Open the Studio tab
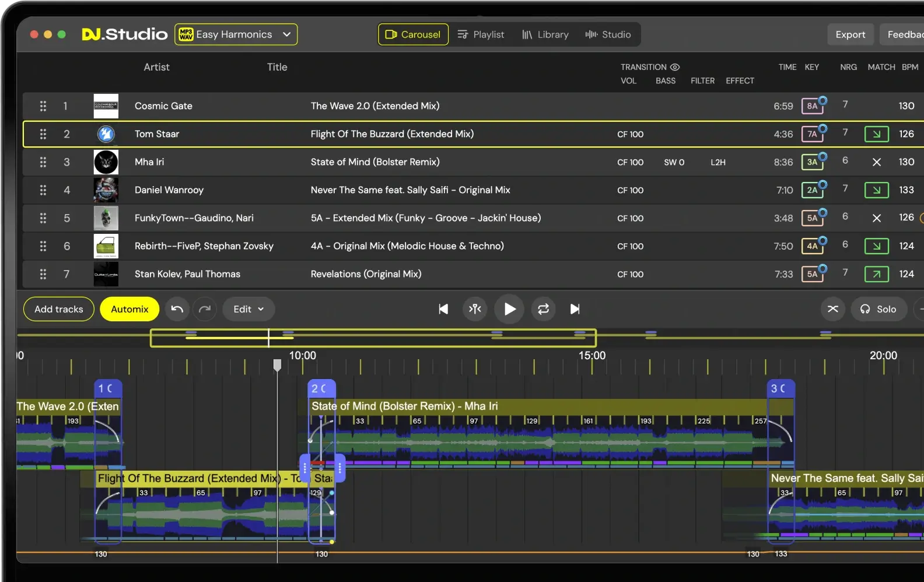Image resolution: width=924 pixels, height=582 pixels. (x=608, y=34)
